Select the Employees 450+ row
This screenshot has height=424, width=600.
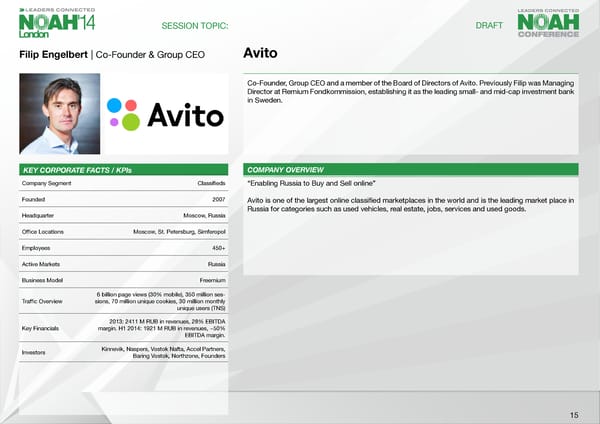click(x=124, y=247)
